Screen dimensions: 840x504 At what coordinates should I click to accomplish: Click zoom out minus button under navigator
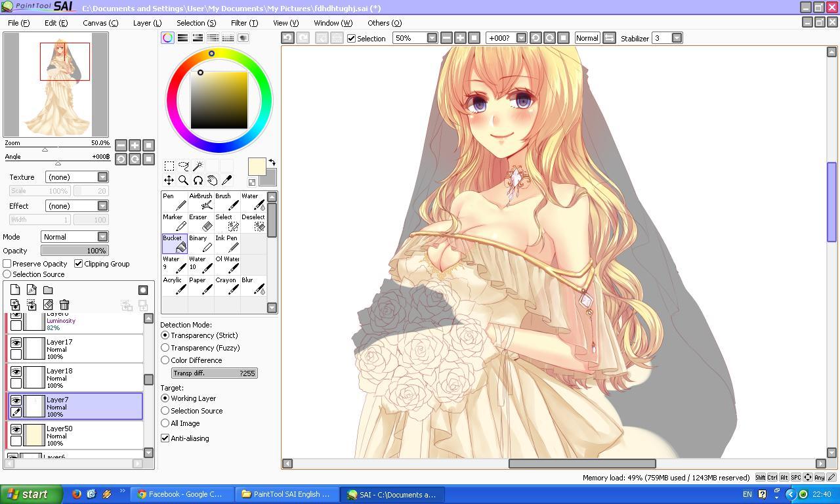tap(121, 145)
